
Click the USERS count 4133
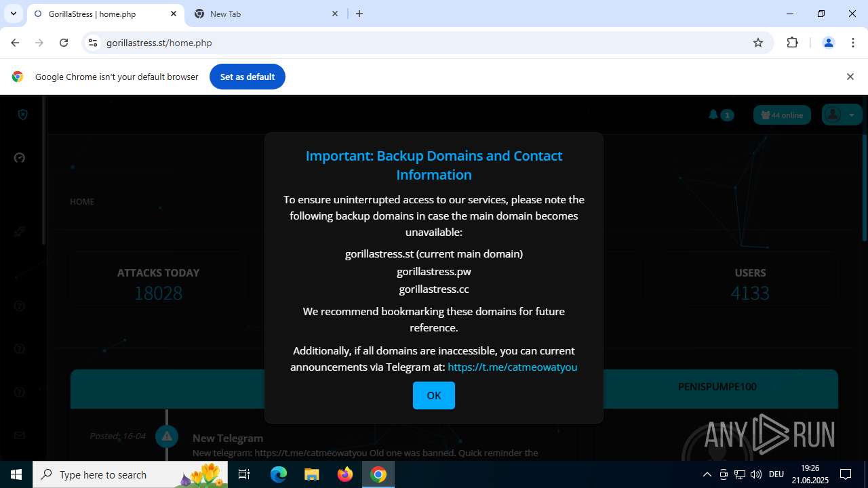[x=750, y=293]
